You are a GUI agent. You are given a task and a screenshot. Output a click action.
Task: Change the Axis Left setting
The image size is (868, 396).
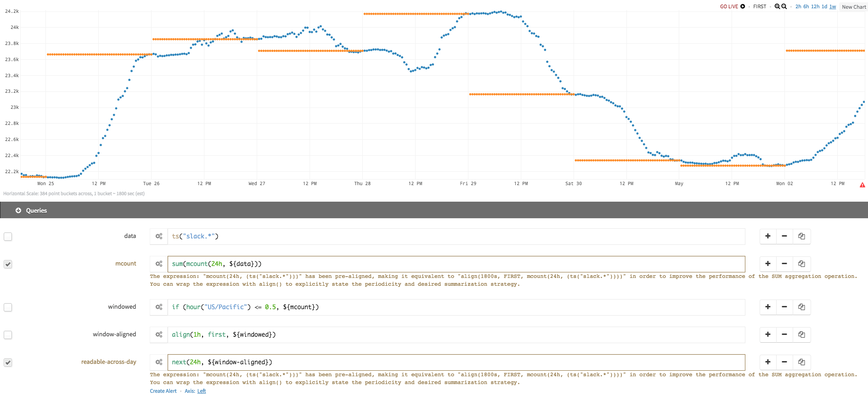[202, 391]
